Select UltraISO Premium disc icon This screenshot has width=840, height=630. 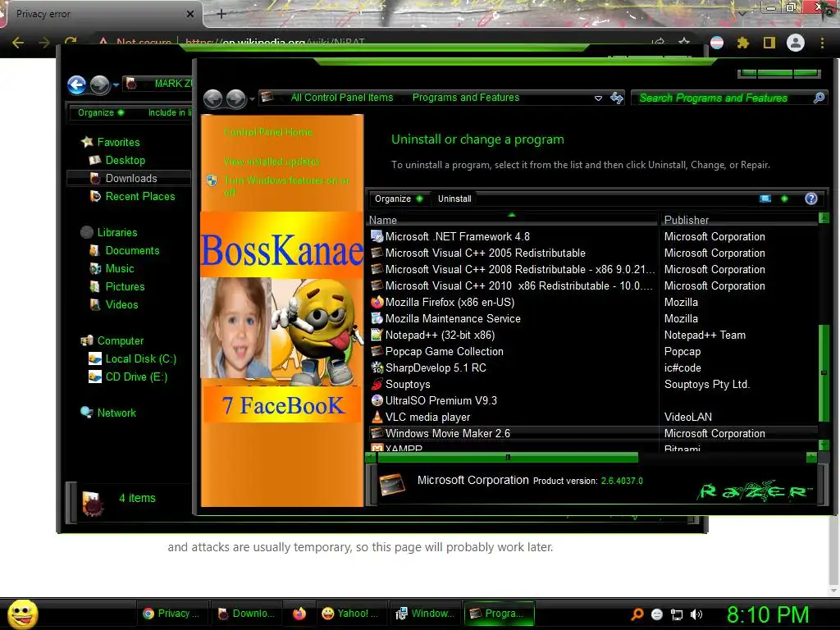click(377, 400)
